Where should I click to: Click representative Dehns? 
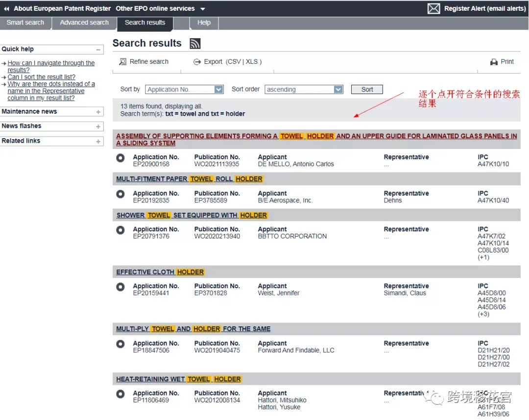(393, 200)
